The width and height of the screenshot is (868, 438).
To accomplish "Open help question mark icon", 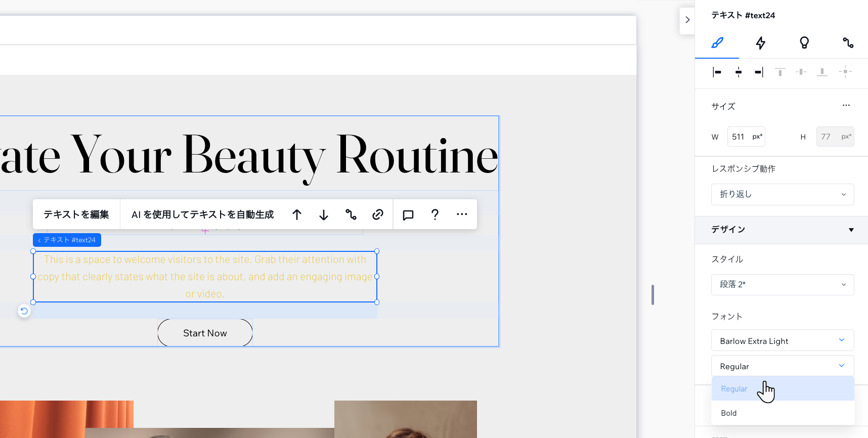I will point(435,214).
